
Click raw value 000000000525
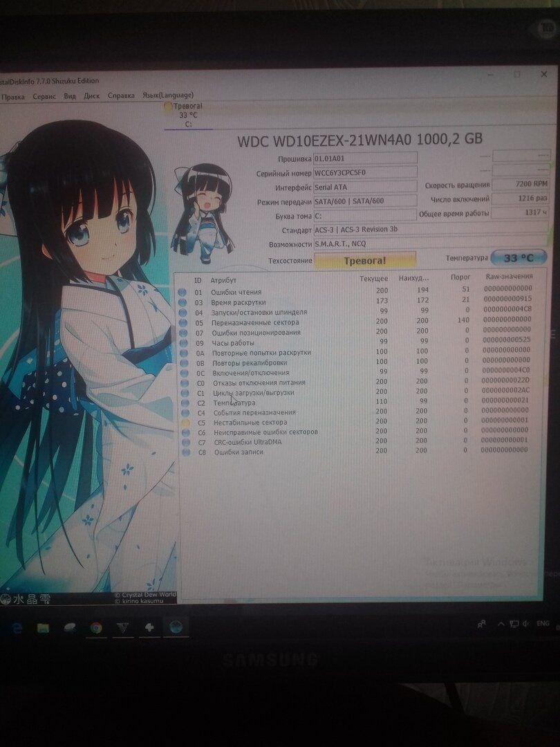(507, 340)
